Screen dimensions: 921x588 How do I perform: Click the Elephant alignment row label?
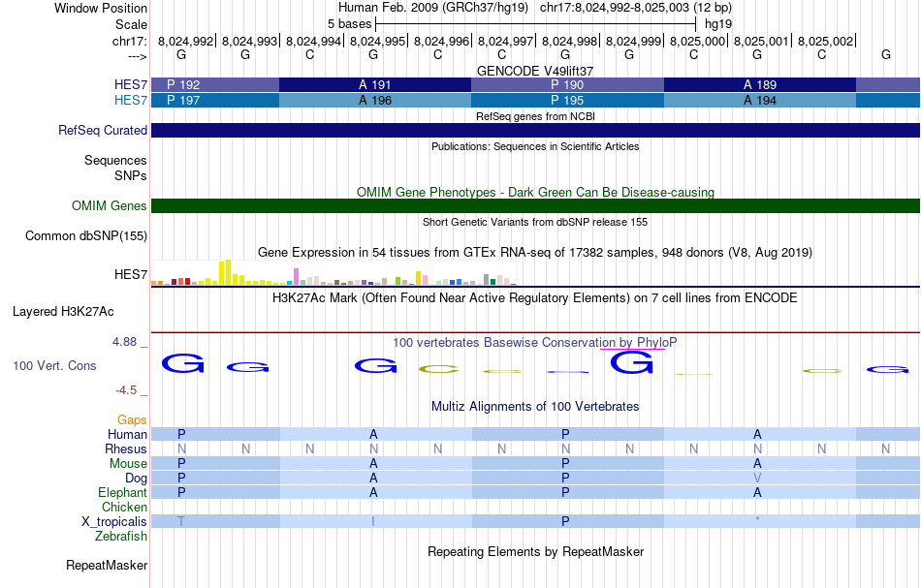point(122,492)
